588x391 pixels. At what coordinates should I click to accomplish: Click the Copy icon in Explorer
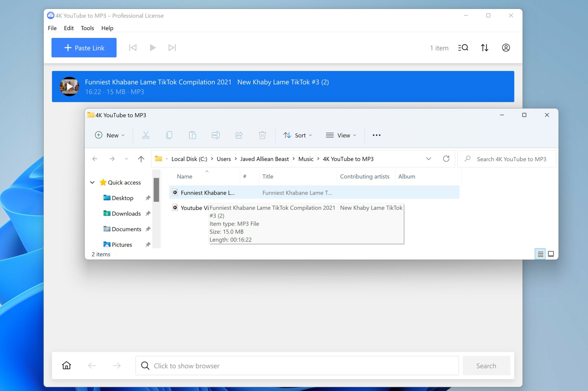pyautogui.click(x=169, y=135)
